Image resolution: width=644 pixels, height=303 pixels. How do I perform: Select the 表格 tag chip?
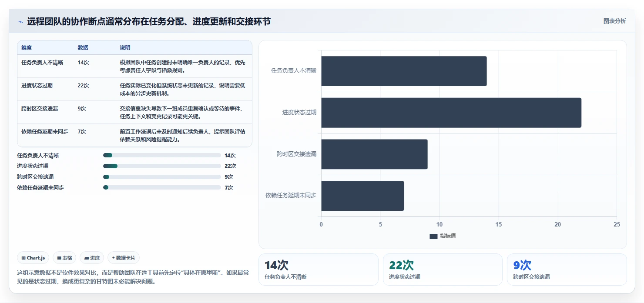coord(64,258)
